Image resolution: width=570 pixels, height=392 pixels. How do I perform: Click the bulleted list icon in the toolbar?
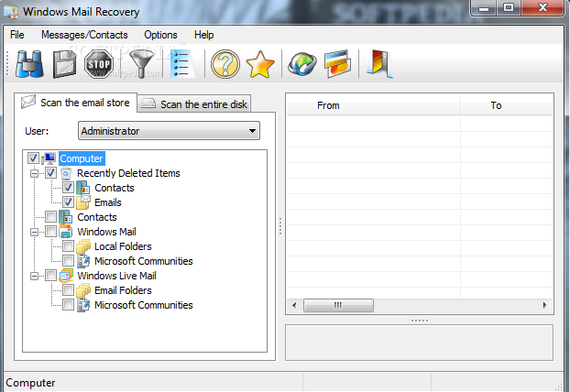[183, 64]
